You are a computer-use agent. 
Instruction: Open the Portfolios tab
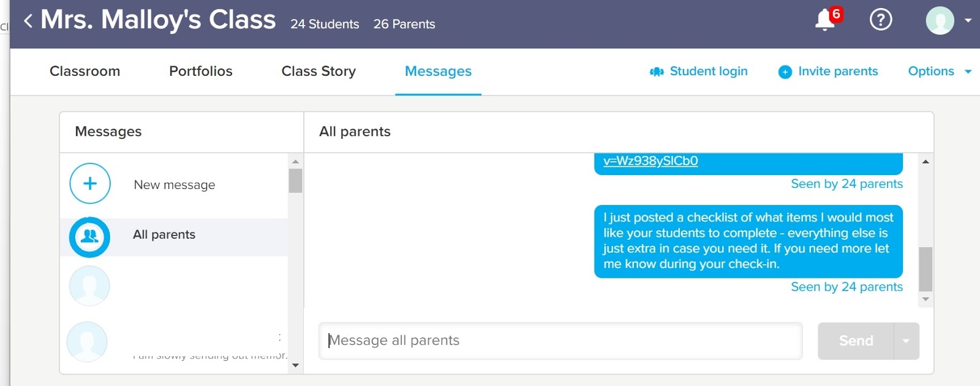[200, 72]
